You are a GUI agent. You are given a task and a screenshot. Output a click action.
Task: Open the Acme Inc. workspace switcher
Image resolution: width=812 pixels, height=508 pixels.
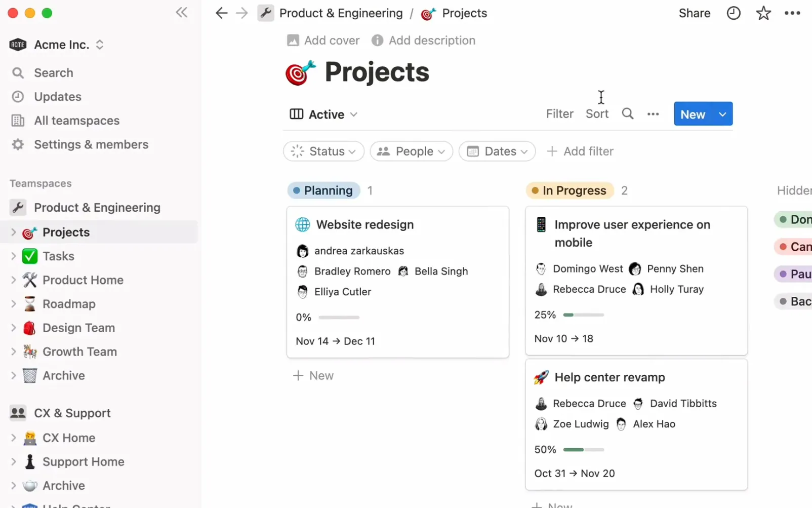[57, 45]
